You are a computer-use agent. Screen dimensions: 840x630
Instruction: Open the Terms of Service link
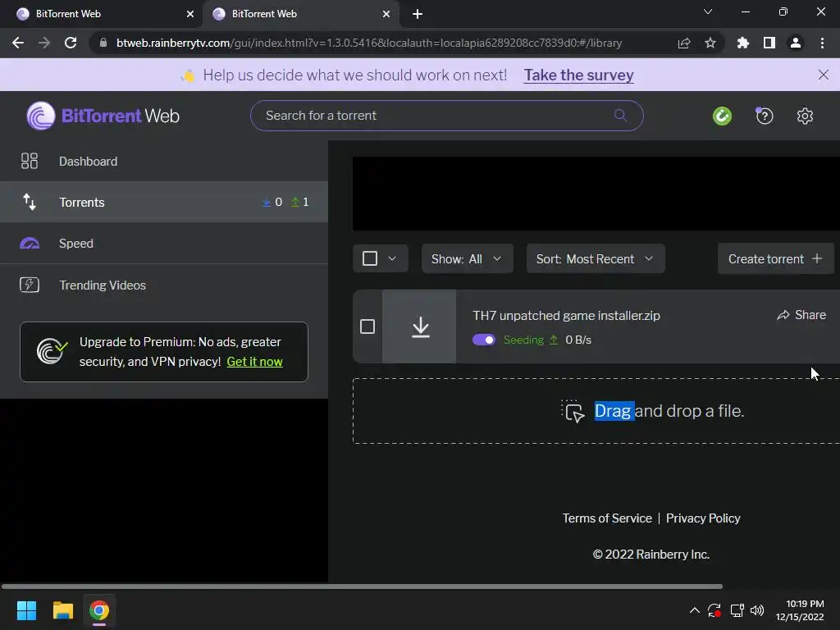click(607, 518)
